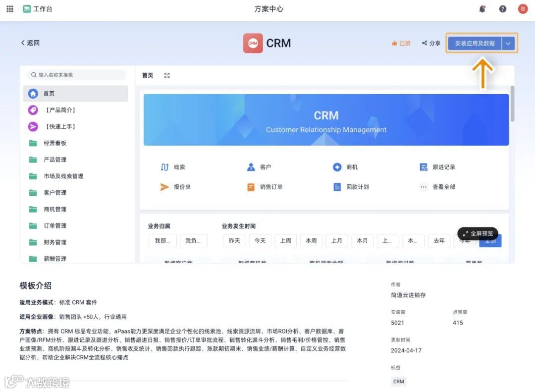Image resolution: width=535 pixels, height=392 pixels.
Task: Click the CRM blue banner image
Action: (326, 120)
